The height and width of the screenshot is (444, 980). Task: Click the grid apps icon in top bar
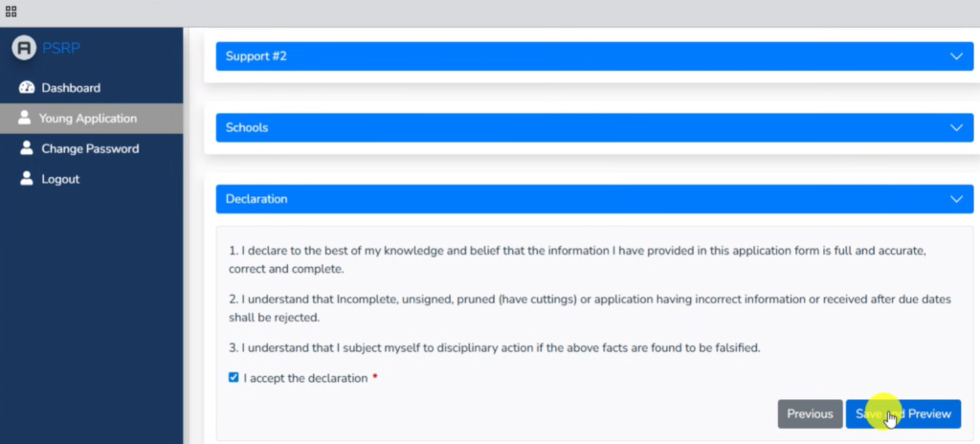tap(11, 11)
